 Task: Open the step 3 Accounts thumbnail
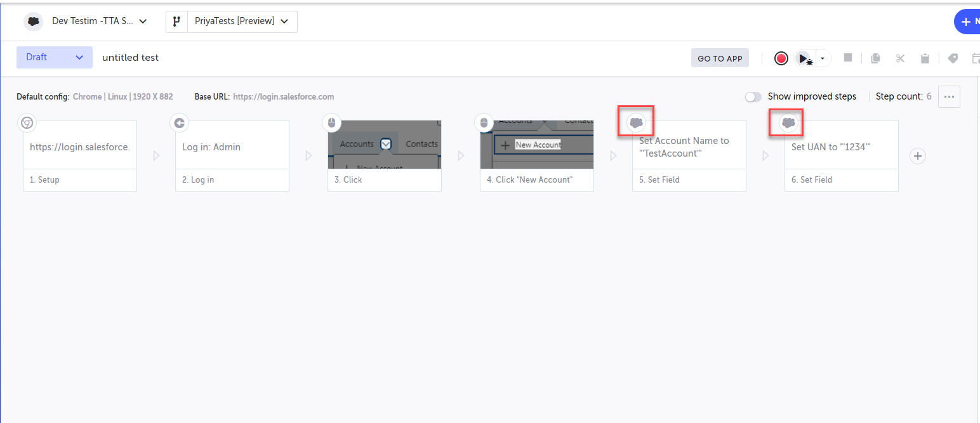click(385, 145)
